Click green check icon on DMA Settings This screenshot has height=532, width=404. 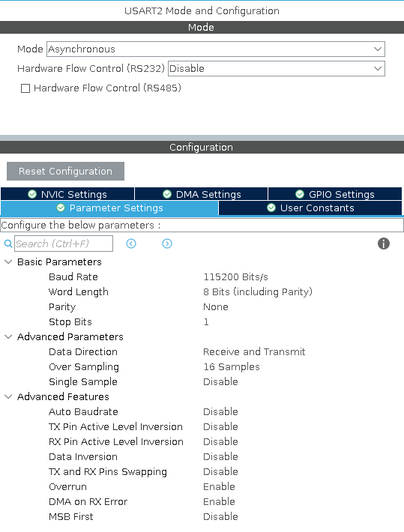[167, 194]
